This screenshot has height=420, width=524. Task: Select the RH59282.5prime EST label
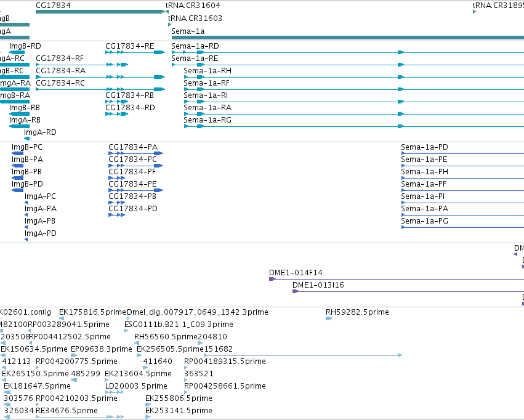pyautogui.click(x=357, y=312)
